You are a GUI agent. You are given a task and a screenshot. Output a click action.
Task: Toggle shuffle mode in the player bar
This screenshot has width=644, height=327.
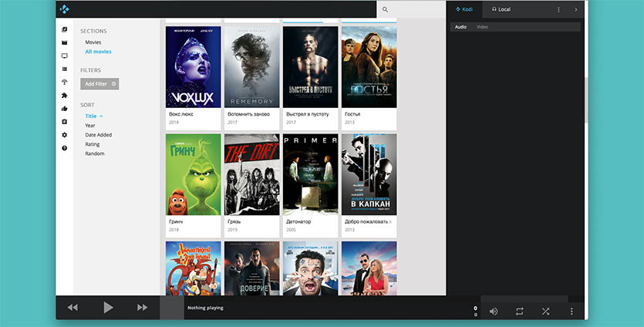[545, 312]
